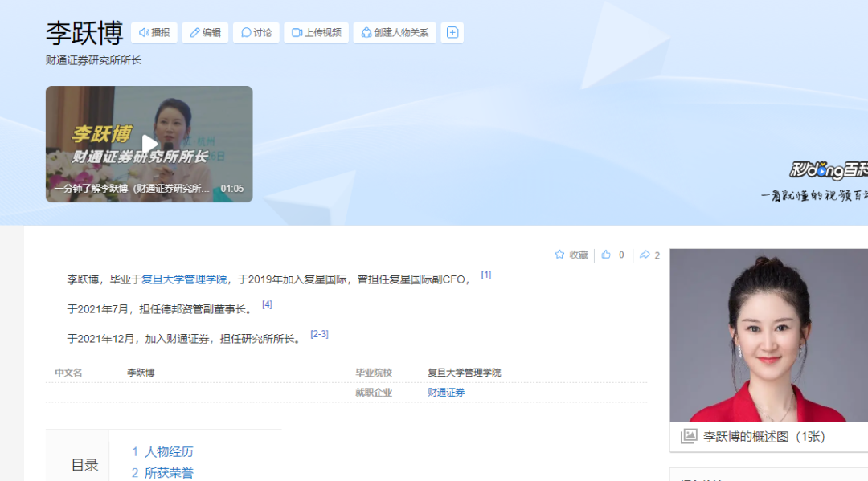Click the thumbs-up like icon

[x=606, y=255]
